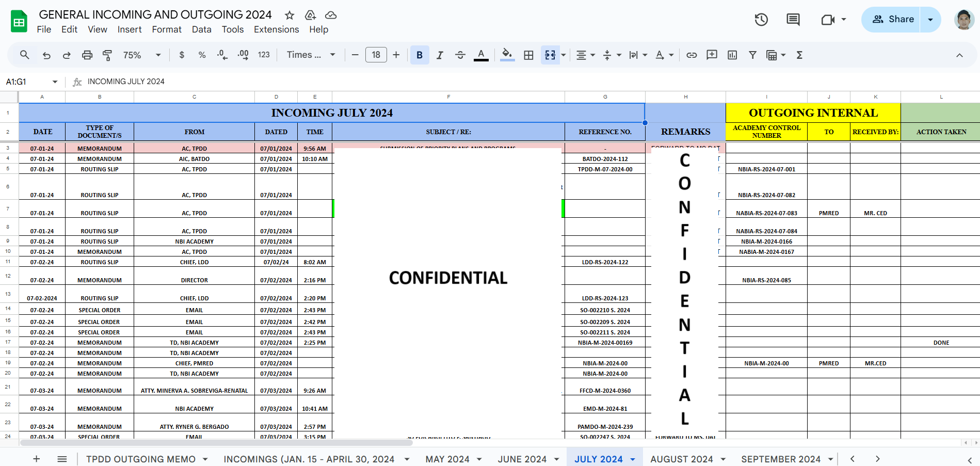The image size is (980, 466).
Task: Open the comments panel icon
Action: tap(793, 20)
